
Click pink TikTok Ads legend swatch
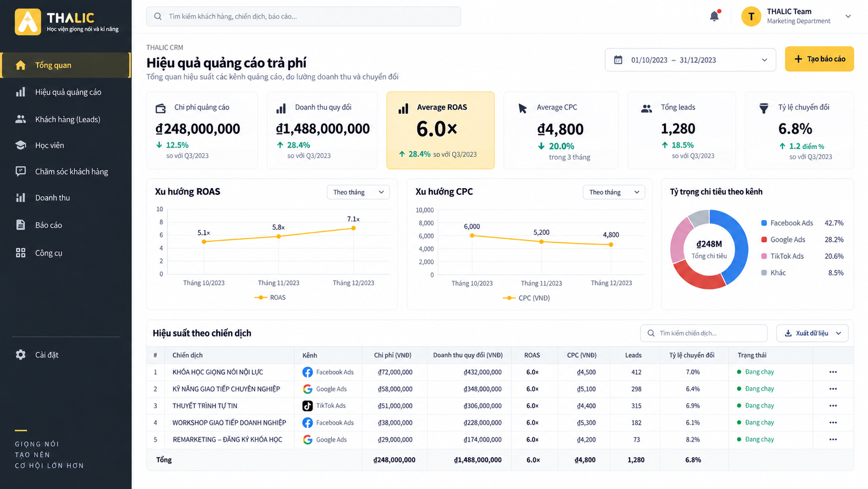point(764,256)
